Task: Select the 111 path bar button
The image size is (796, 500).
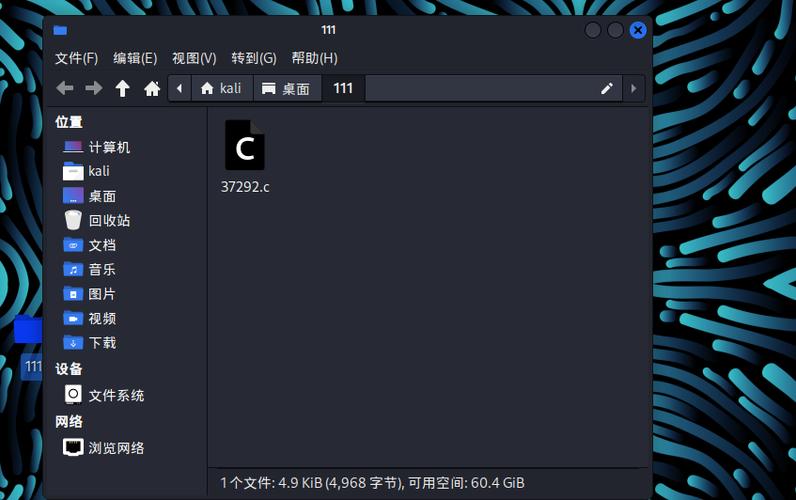Action: [x=343, y=88]
